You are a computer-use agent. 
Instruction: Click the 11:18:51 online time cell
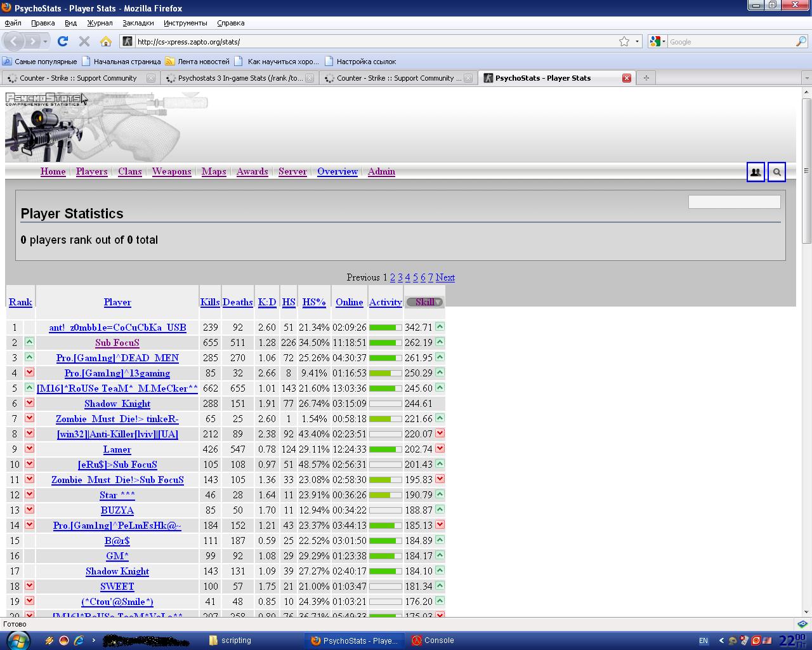click(350, 343)
